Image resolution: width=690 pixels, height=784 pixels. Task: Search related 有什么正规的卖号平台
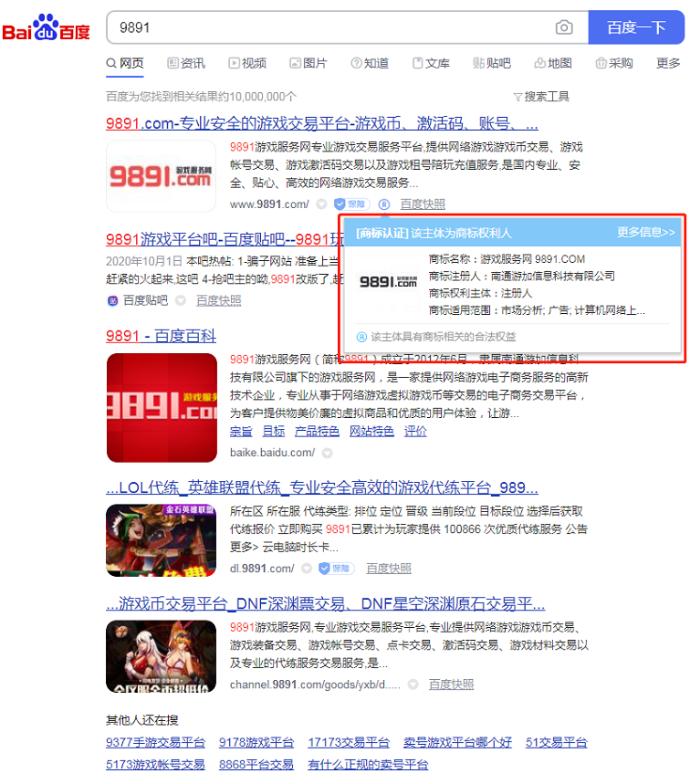(x=368, y=765)
